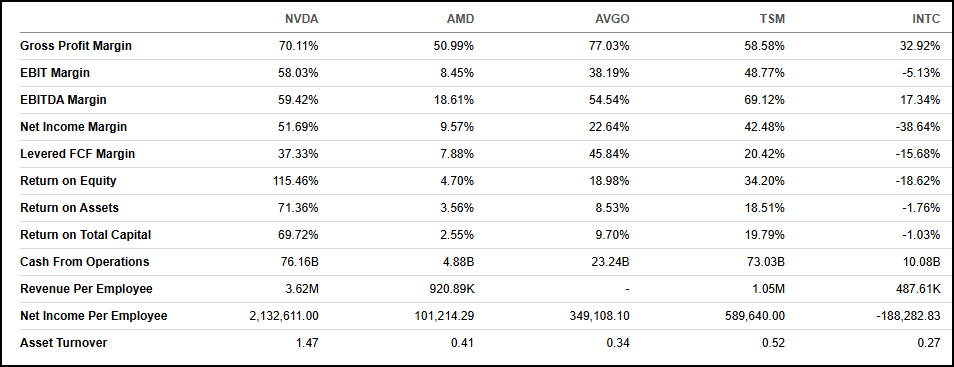
Task: Click the Return on Total Capital label
Action: click(85, 234)
